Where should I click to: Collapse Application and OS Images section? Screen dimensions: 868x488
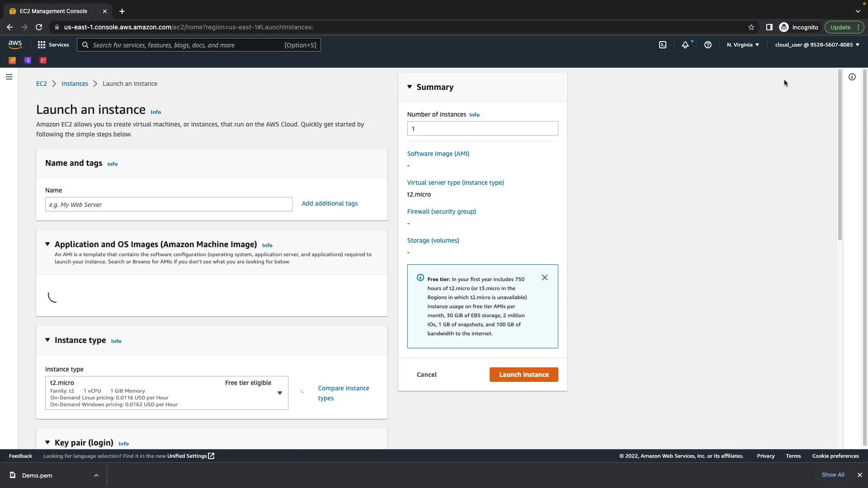tap(47, 244)
